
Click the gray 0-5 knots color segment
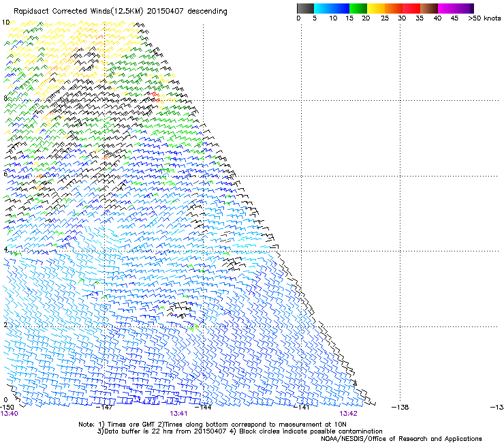[305, 8]
